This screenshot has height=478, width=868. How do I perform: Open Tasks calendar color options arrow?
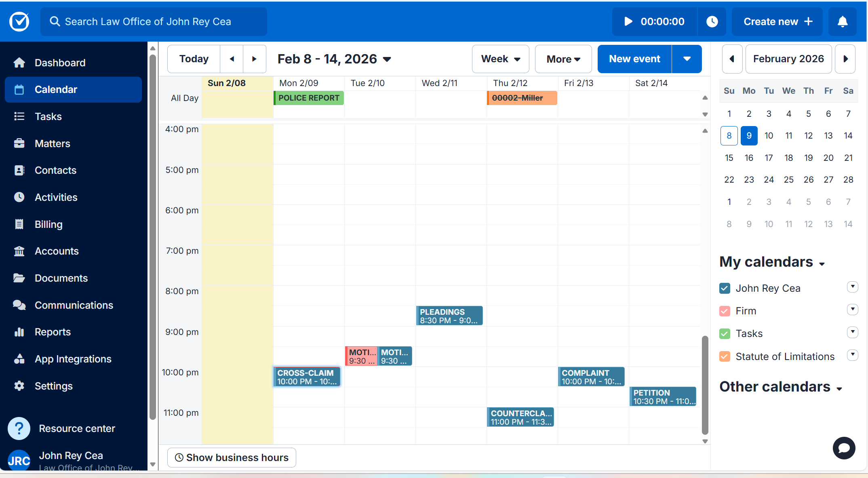[852, 332]
